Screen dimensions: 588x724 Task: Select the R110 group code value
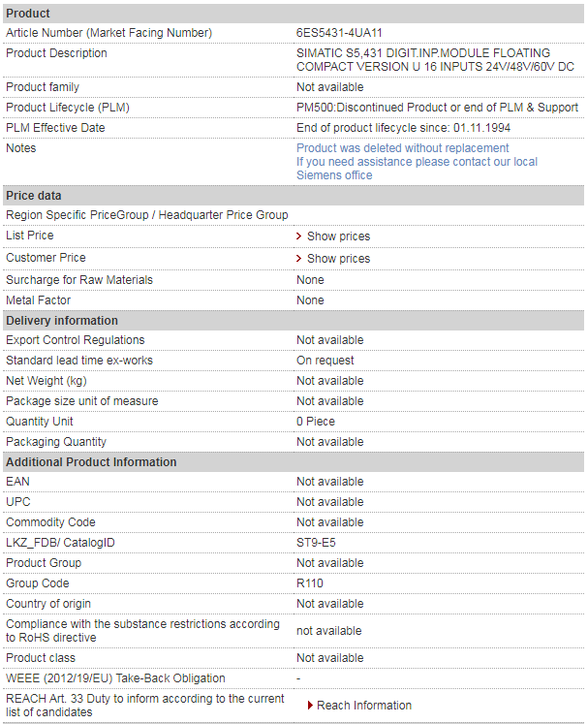tap(310, 583)
